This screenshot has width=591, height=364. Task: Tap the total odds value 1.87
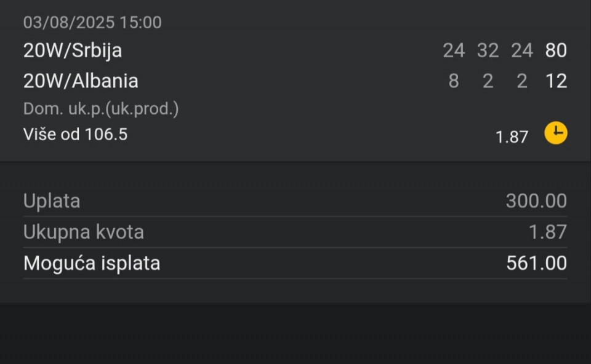pos(548,232)
